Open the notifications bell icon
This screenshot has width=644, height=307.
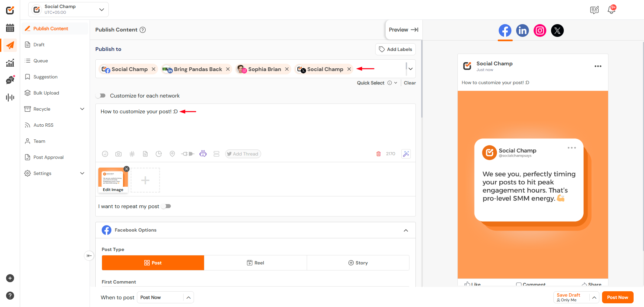[611, 10]
